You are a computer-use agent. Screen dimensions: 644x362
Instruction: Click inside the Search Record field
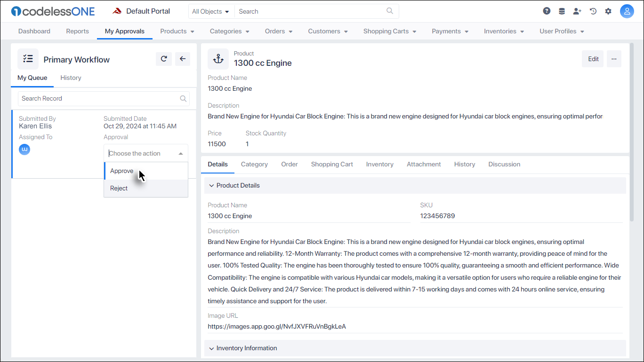pyautogui.click(x=71, y=98)
